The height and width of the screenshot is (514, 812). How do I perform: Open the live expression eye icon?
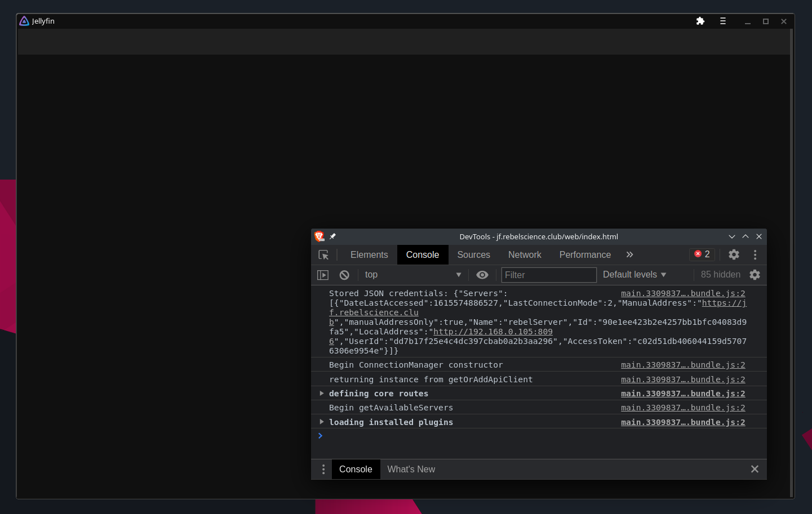point(482,275)
